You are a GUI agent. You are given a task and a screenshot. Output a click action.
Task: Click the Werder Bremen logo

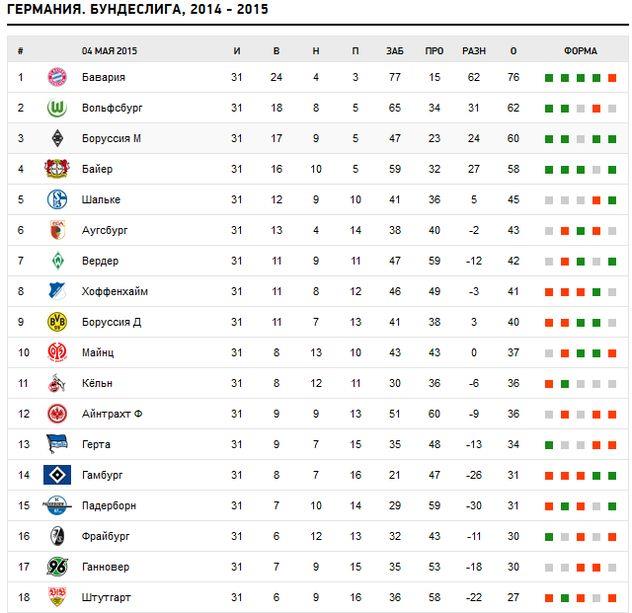pos(57,261)
